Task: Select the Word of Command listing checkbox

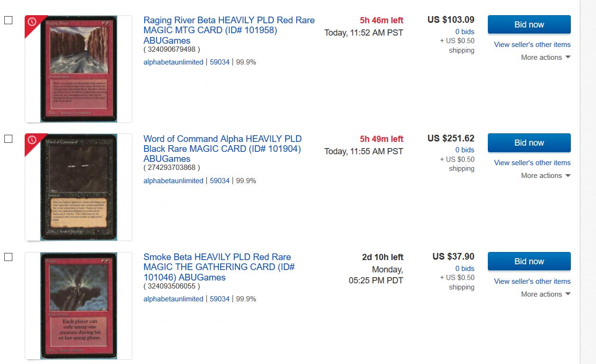Action: pyautogui.click(x=8, y=139)
